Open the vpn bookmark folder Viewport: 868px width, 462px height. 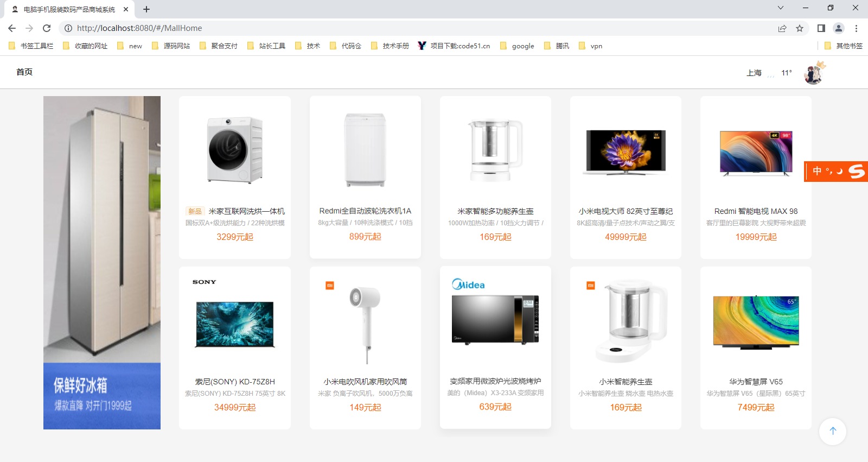(591, 46)
